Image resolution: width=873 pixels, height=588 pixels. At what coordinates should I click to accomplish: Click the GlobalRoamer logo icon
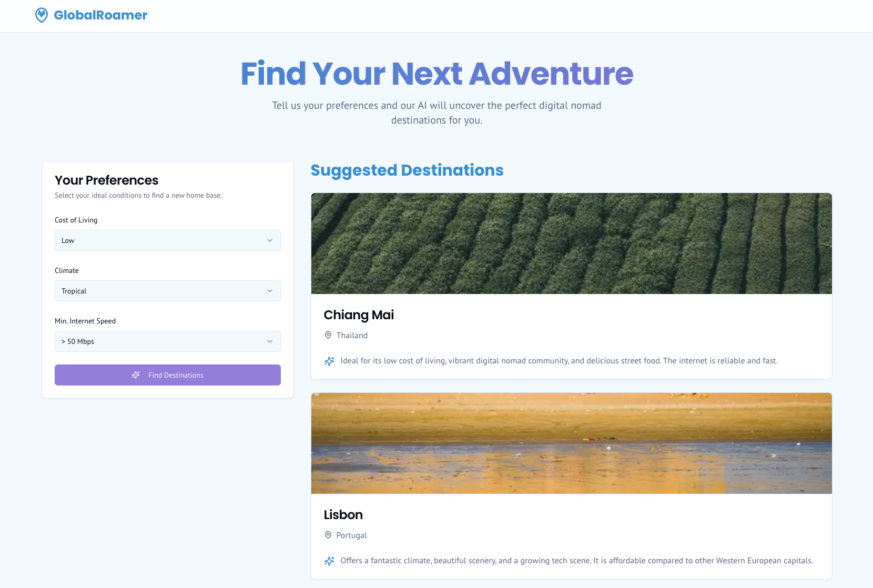[41, 15]
